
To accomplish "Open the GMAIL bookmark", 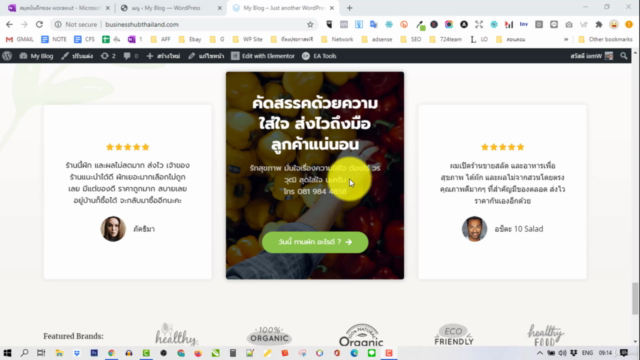I will pos(19,39).
